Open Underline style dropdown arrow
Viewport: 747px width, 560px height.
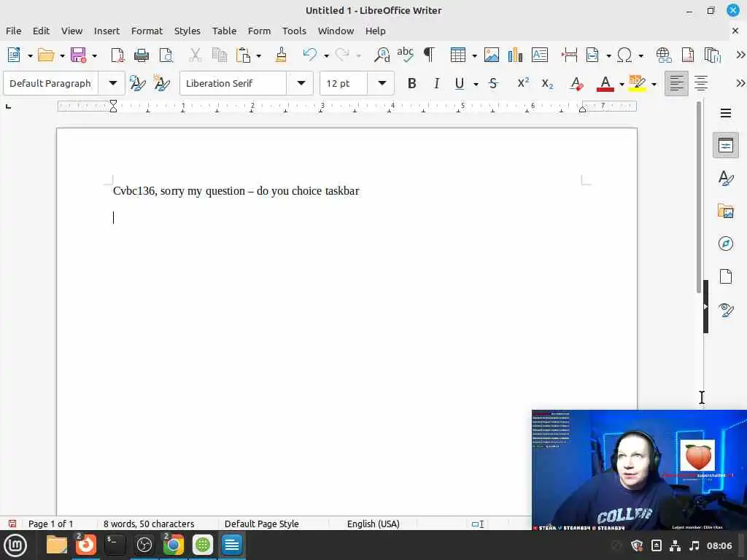[x=476, y=85]
